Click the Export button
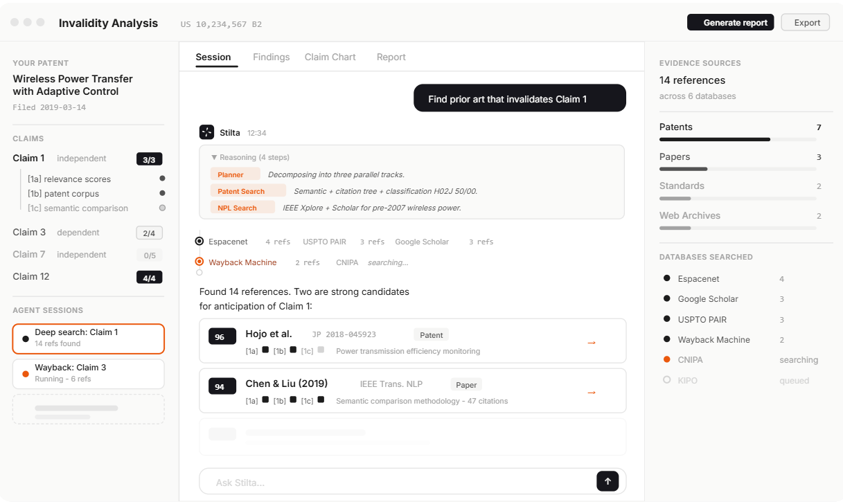 806,22
